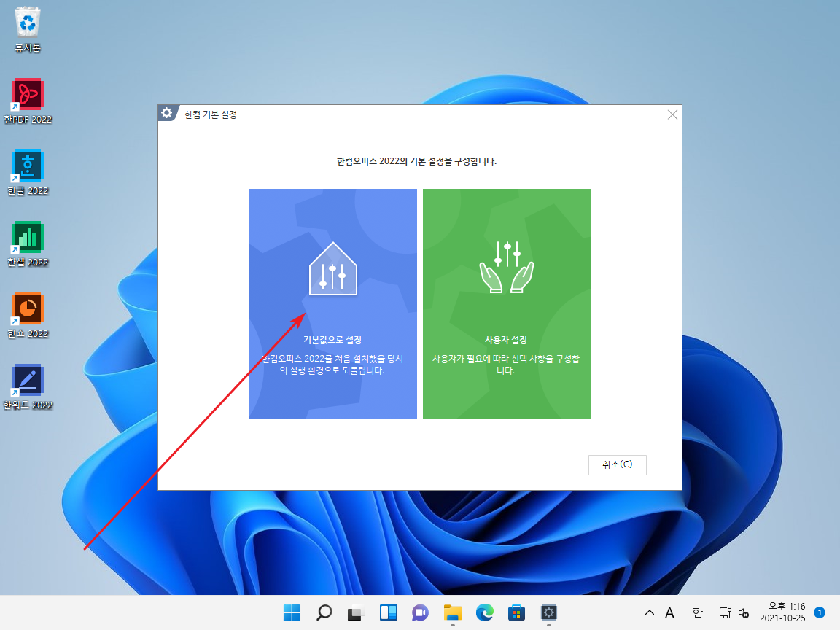Choose the 기본값으로 설정 blue card

pyautogui.click(x=332, y=304)
